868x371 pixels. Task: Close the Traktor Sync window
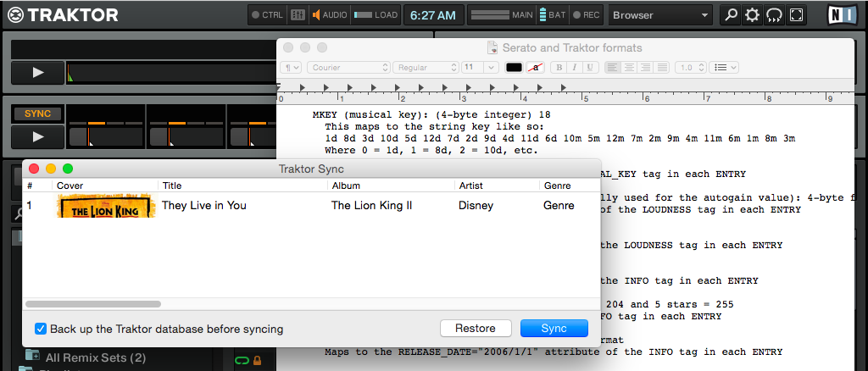(34, 169)
